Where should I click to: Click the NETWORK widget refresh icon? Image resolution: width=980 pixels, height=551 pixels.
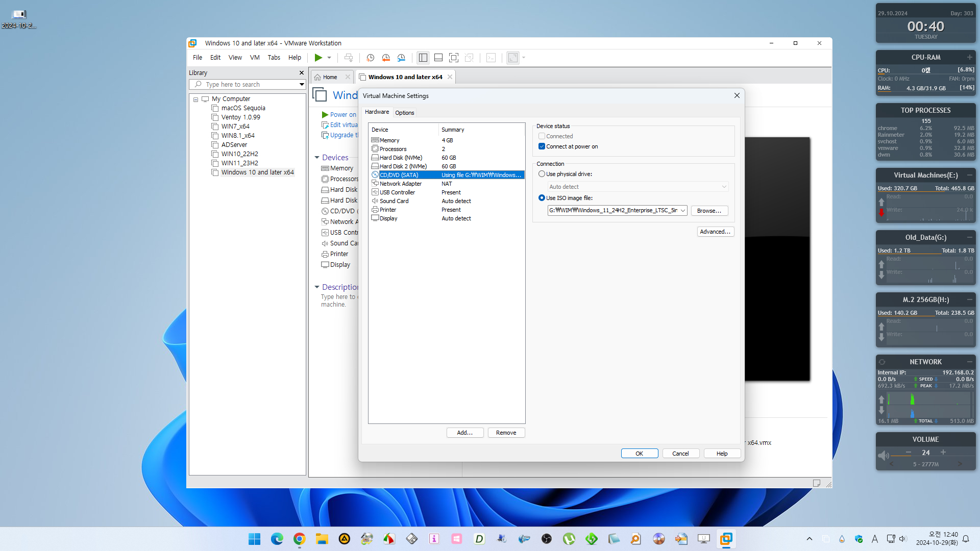pyautogui.click(x=882, y=362)
